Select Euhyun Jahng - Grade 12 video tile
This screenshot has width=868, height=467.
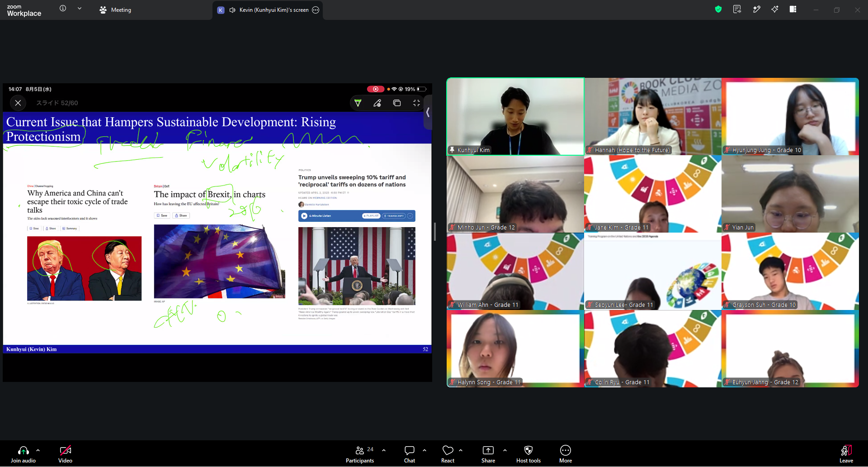pyautogui.click(x=790, y=349)
